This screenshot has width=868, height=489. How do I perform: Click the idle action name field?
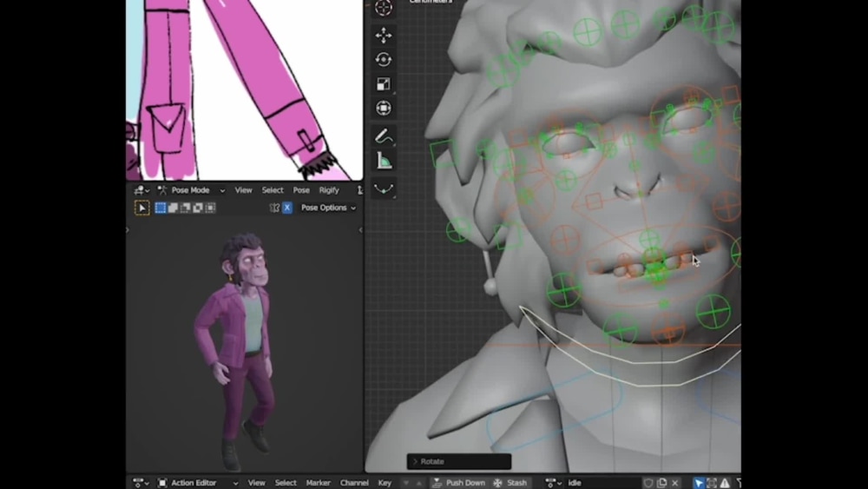(x=602, y=483)
